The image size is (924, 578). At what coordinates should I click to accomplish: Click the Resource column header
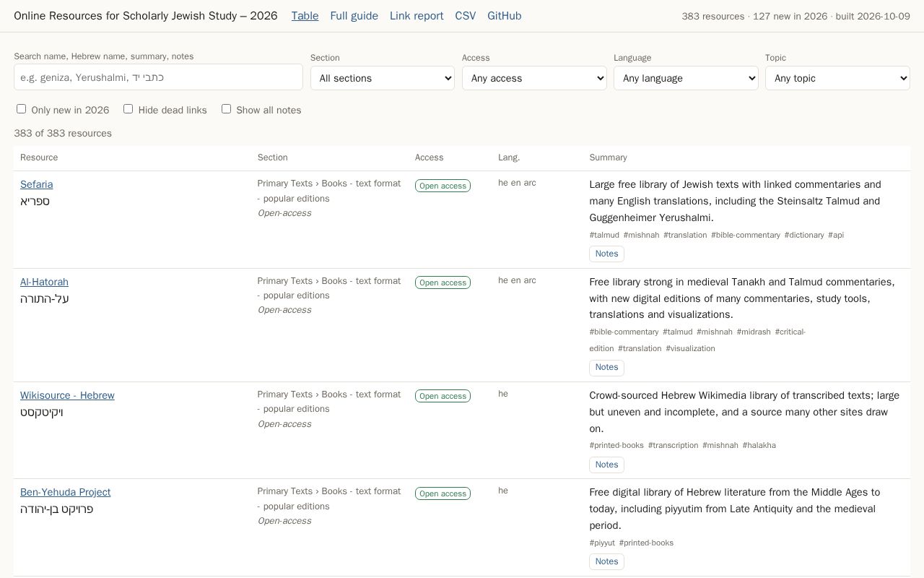(39, 158)
